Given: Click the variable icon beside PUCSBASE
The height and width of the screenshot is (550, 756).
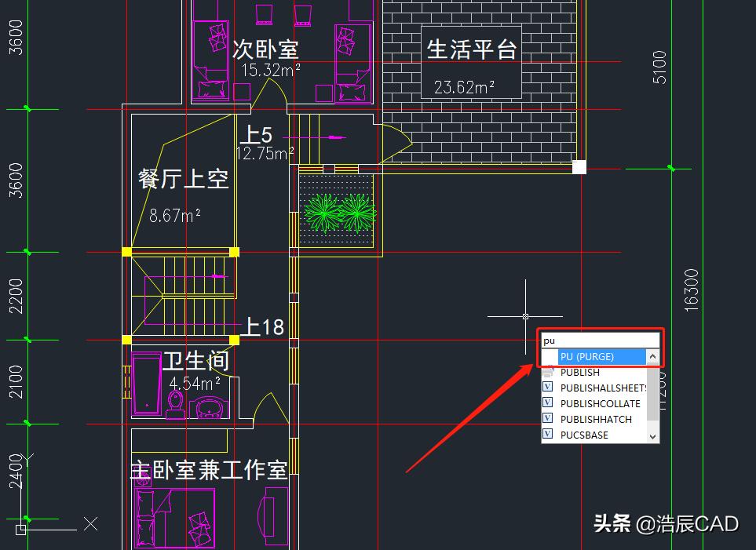Looking at the screenshot, I should coord(547,434).
